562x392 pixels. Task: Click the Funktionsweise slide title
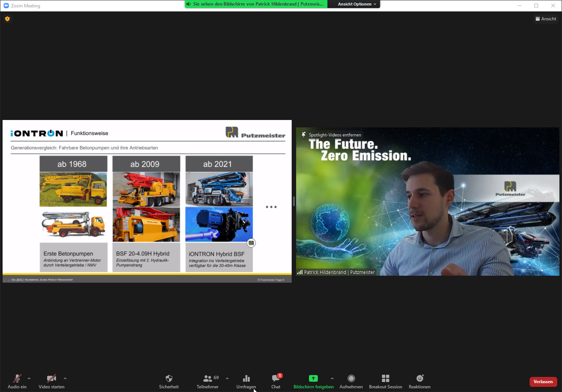[x=89, y=133]
